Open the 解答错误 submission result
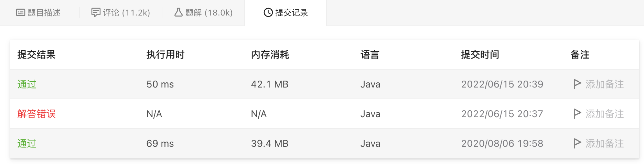Image resolution: width=644 pixels, height=164 pixels. (x=36, y=114)
